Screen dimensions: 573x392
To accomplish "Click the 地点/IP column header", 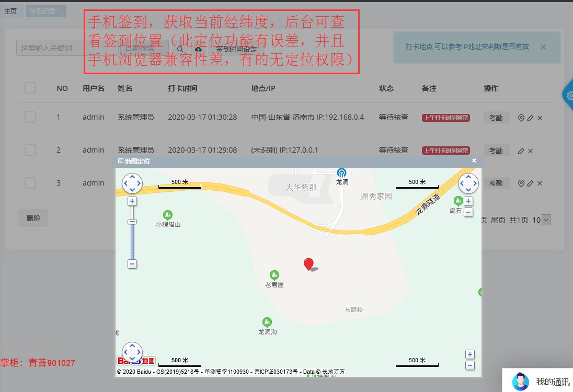I will (263, 88).
